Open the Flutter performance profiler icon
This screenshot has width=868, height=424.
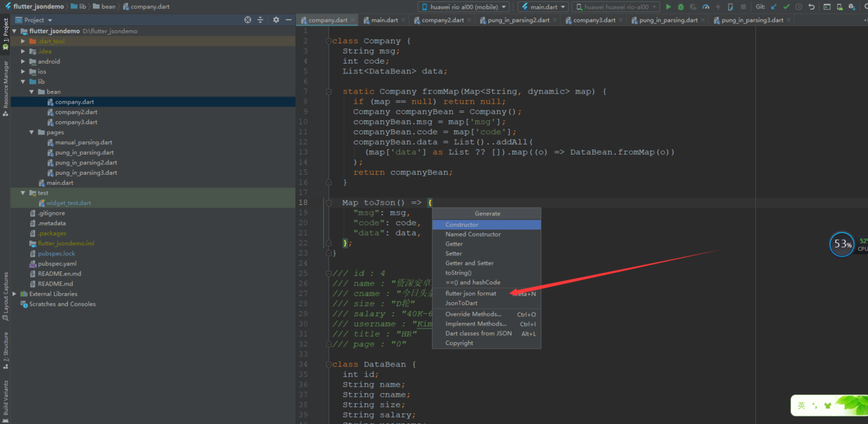pos(706,7)
